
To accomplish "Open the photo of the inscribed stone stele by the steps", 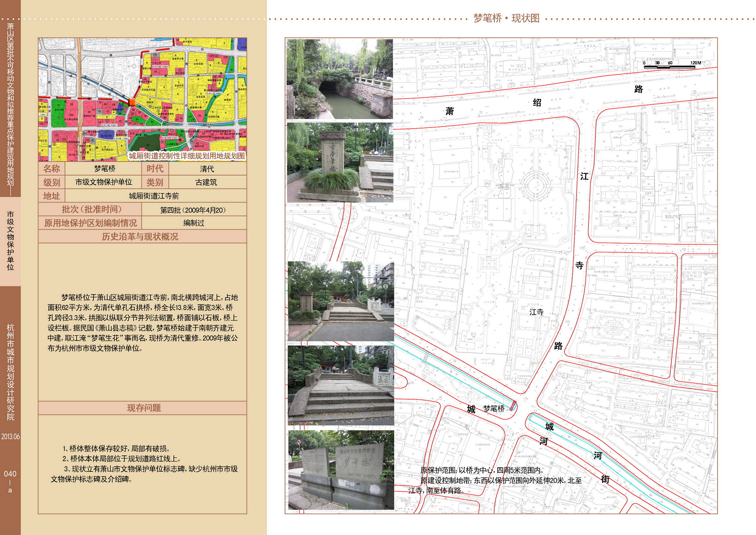I will pos(339,162).
